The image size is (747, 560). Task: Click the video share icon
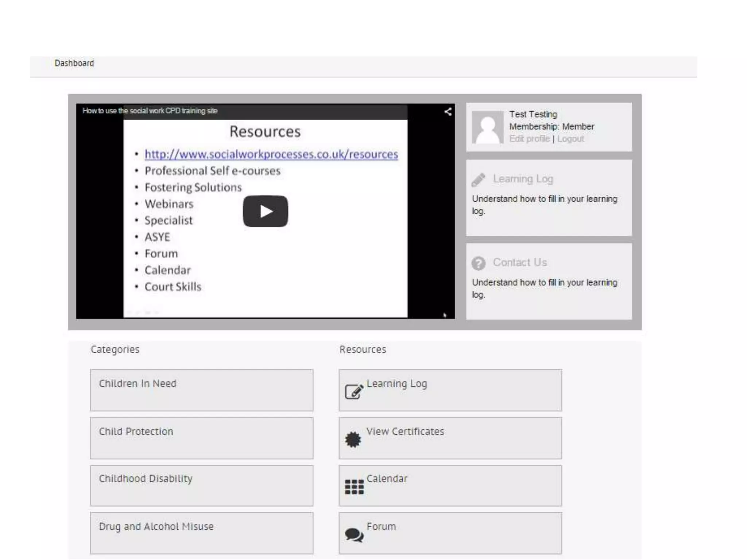[x=448, y=112]
